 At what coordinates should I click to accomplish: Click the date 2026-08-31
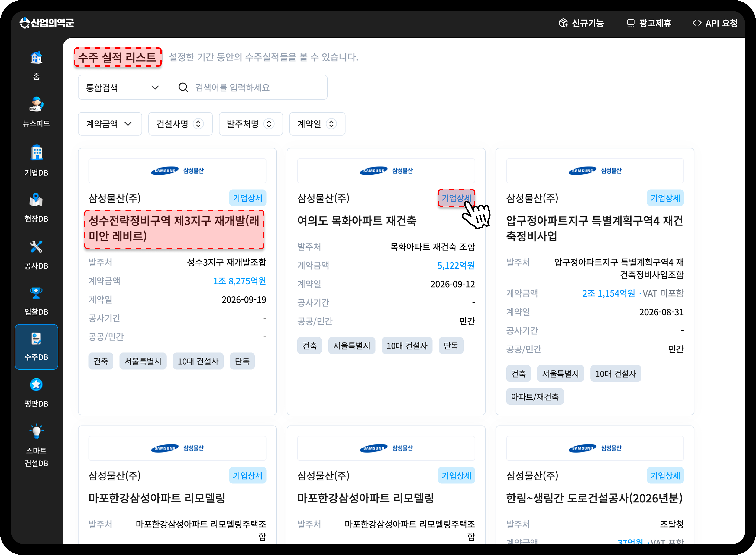coord(661,312)
